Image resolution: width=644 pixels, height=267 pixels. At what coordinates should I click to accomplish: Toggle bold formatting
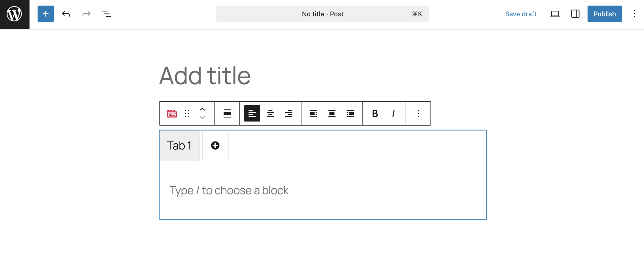[375, 114]
